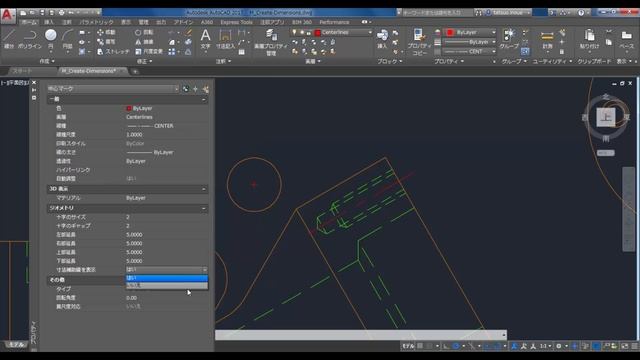Toggle layer on/off bulb in layer dropdown
Image resolution: width=640 pixels, height=360 pixels.
[294, 32]
